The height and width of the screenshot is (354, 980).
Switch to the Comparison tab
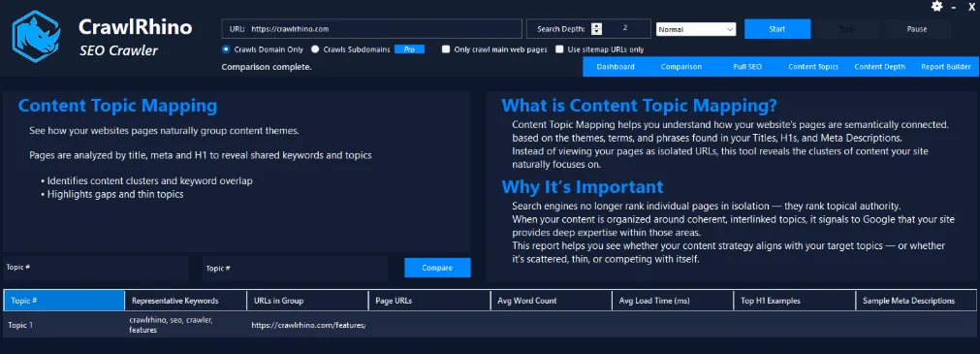(x=681, y=67)
